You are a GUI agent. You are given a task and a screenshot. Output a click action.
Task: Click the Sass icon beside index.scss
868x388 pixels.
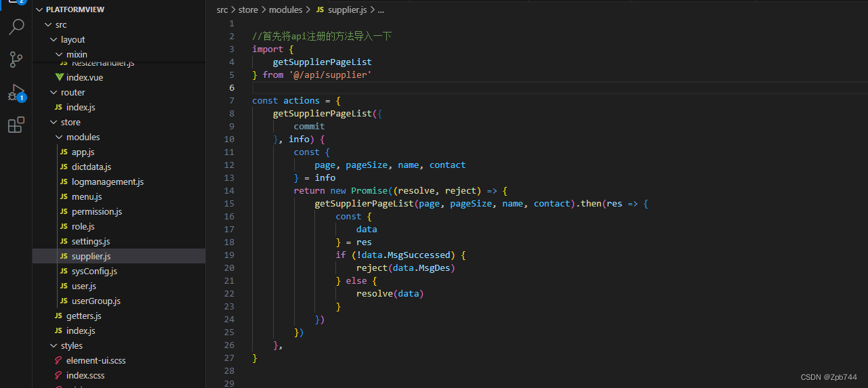(59, 375)
